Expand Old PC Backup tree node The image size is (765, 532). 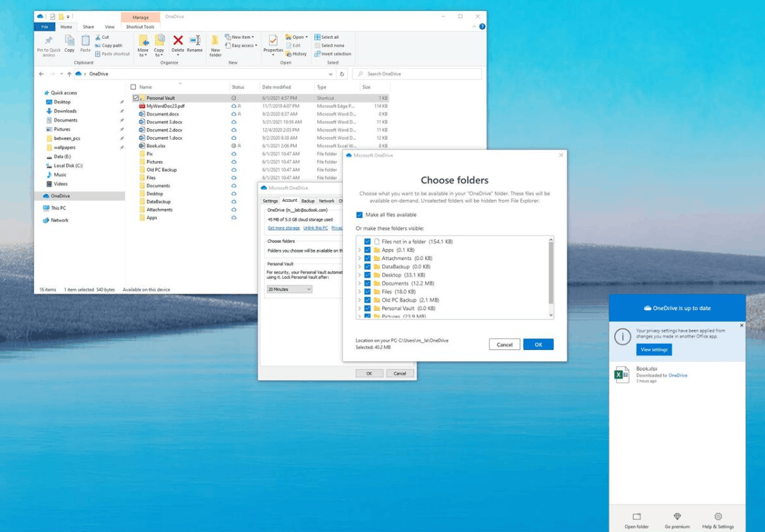[x=359, y=300]
